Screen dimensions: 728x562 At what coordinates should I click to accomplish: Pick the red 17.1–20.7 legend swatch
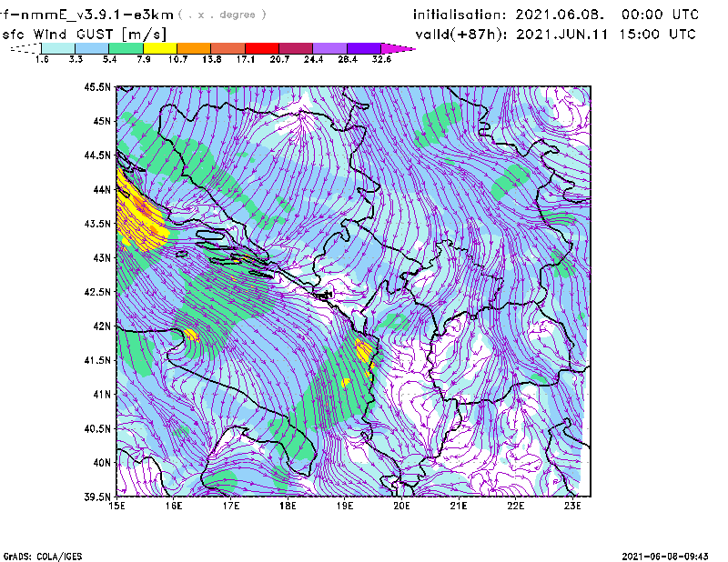262,48
